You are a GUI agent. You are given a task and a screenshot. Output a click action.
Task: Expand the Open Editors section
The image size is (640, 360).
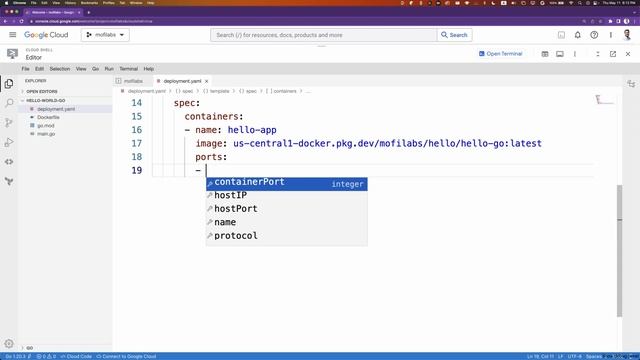42,91
